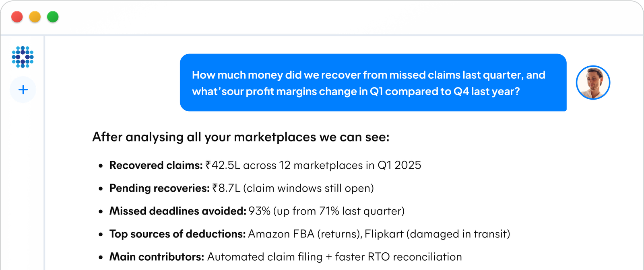The height and width of the screenshot is (270, 644).
Task: Click the blue dotted app logo
Action: coord(23,57)
